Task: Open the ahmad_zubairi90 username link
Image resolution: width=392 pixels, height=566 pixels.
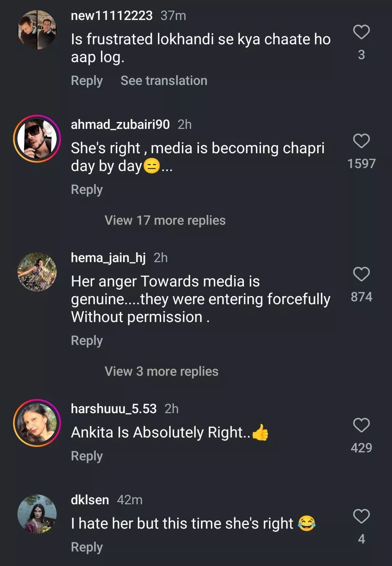Action: click(x=120, y=125)
